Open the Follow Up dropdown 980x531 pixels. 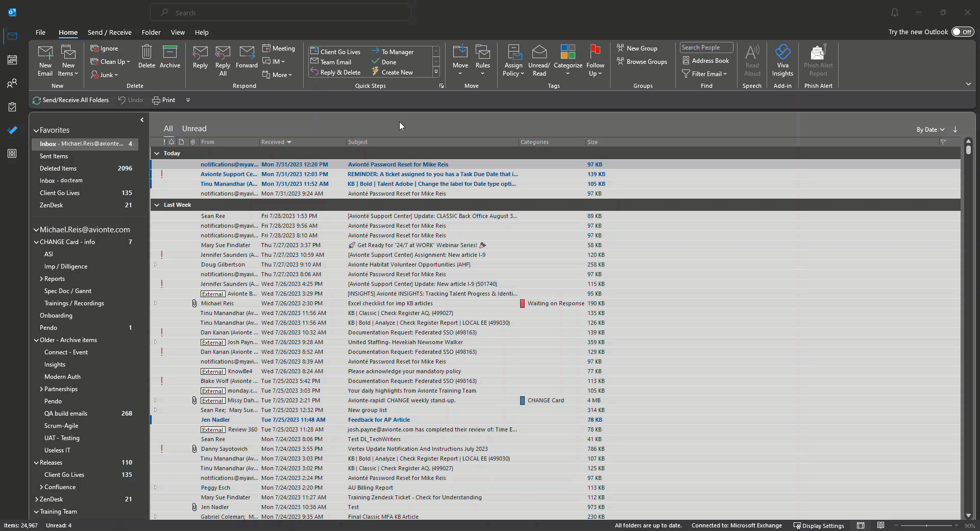[x=595, y=61]
